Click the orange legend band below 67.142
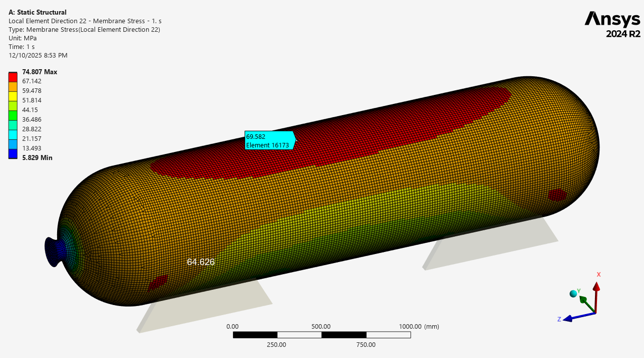This screenshot has width=644, height=358. (13, 86)
